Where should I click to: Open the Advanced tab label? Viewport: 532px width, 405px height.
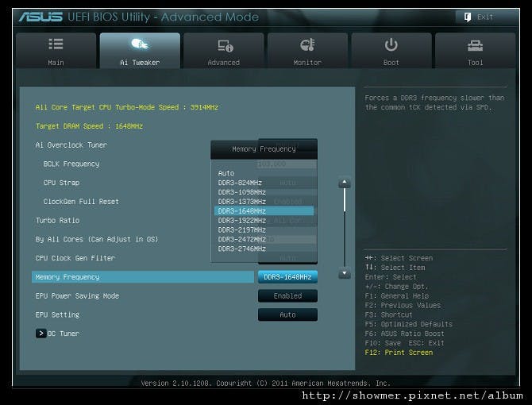pyautogui.click(x=224, y=63)
